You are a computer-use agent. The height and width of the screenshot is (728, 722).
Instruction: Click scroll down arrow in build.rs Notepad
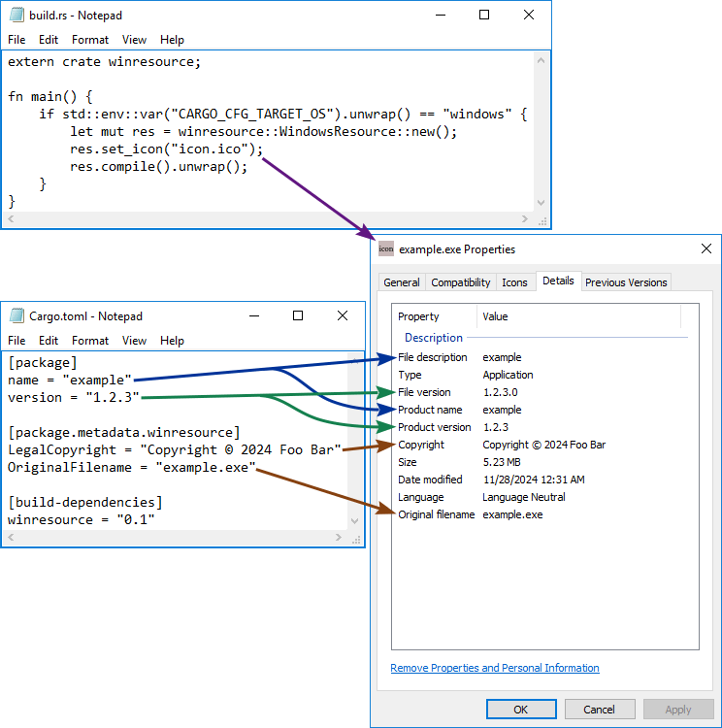coord(541,203)
